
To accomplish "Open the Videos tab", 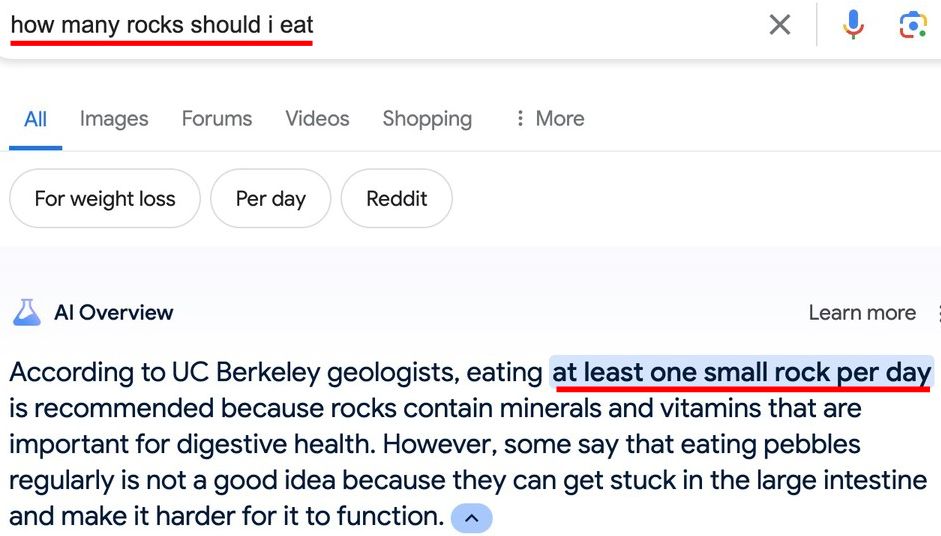I will point(317,118).
